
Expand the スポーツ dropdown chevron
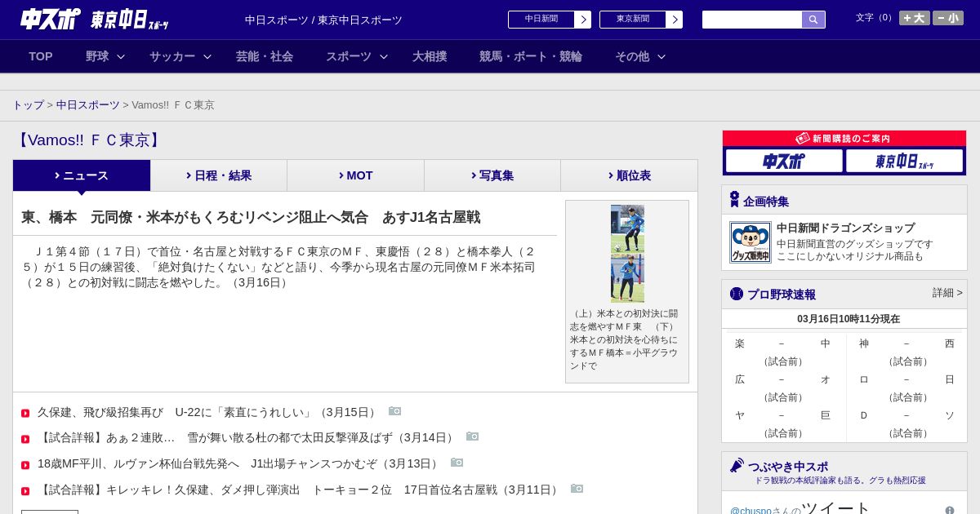[x=384, y=56]
